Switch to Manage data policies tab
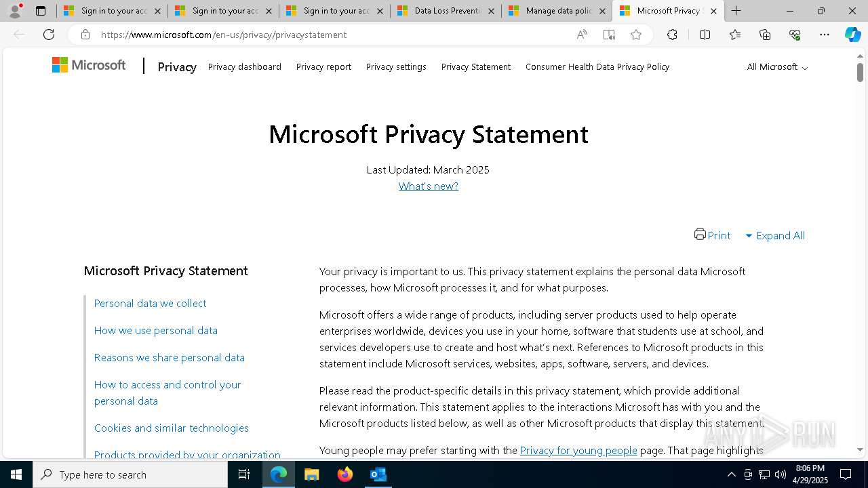The image size is (868, 488). click(557, 11)
